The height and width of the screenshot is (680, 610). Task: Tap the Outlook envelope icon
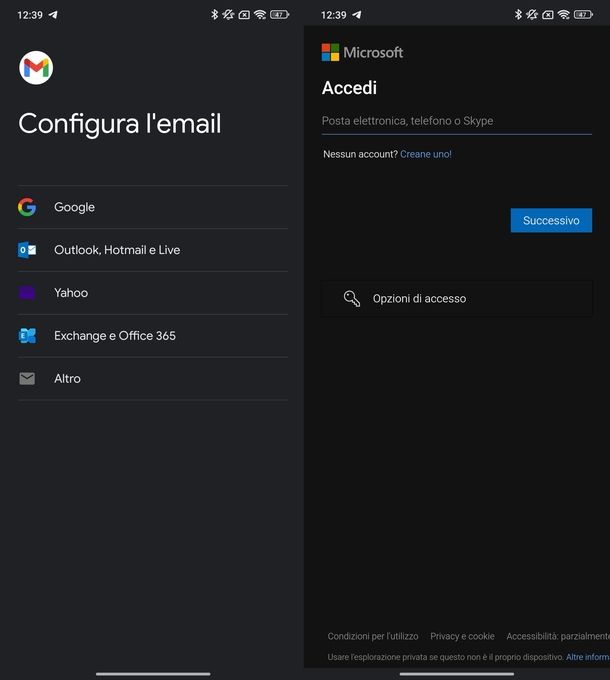[x=27, y=250]
